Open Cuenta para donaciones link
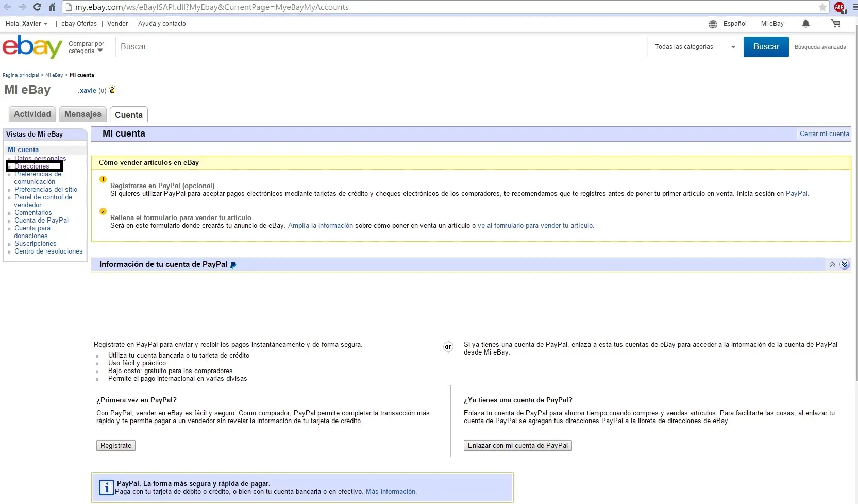This screenshot has height=504, width=858. (32, 232)
